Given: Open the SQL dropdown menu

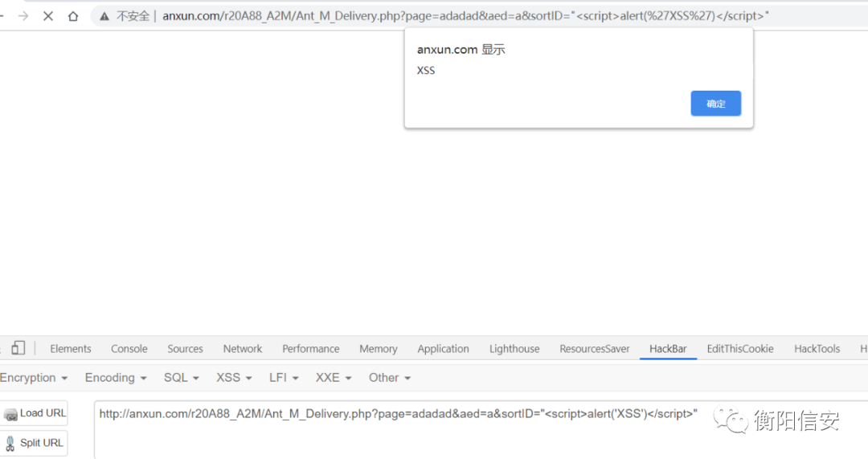Looking at the screenshot, I should [x=181, y=378].
